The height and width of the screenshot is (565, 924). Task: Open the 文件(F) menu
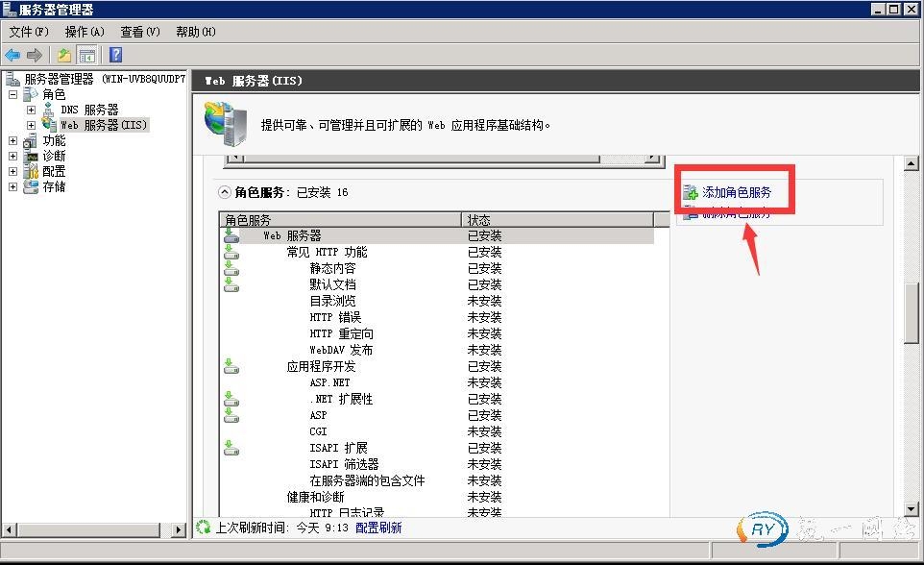pyautogui.click(x=28, y=32)
